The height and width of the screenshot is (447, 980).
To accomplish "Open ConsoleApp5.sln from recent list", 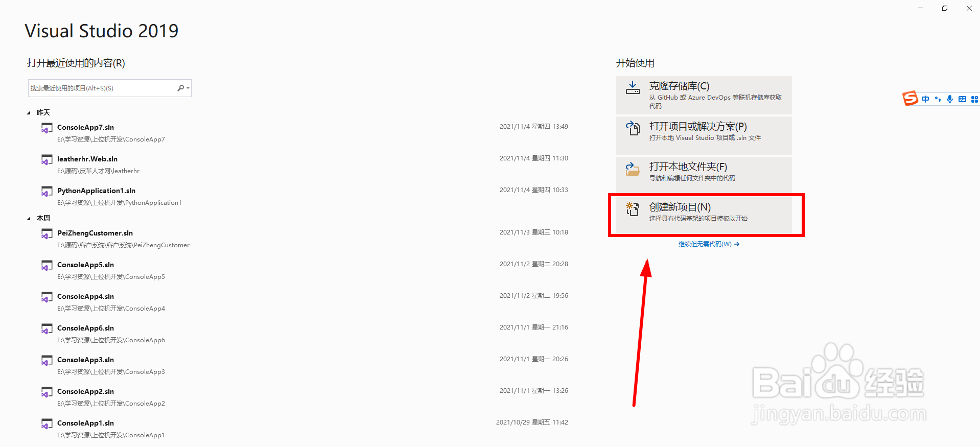I will (x=305, y=270).
